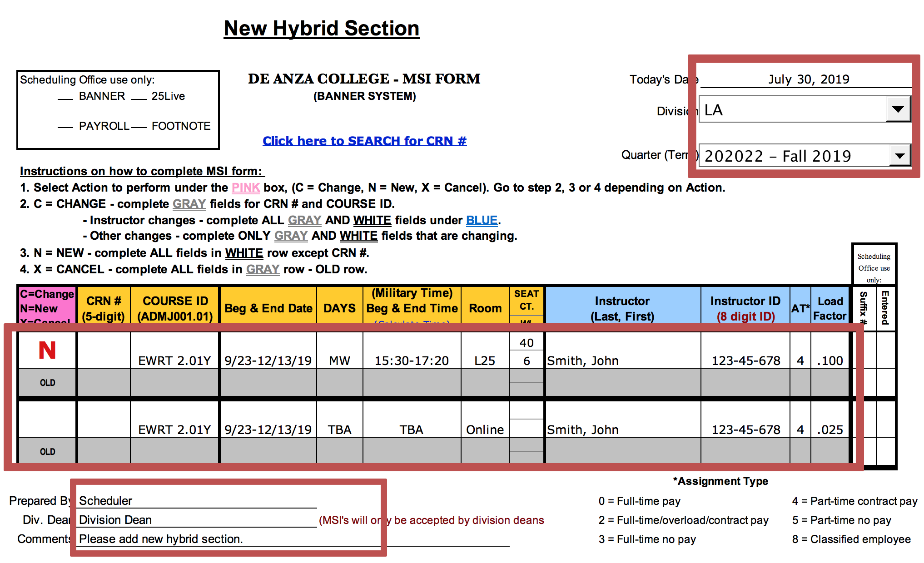The height and width of the screenshot is (563, 924).
Task: Click the PAYROLL checkbox blank line
Action: pos(65,128)
